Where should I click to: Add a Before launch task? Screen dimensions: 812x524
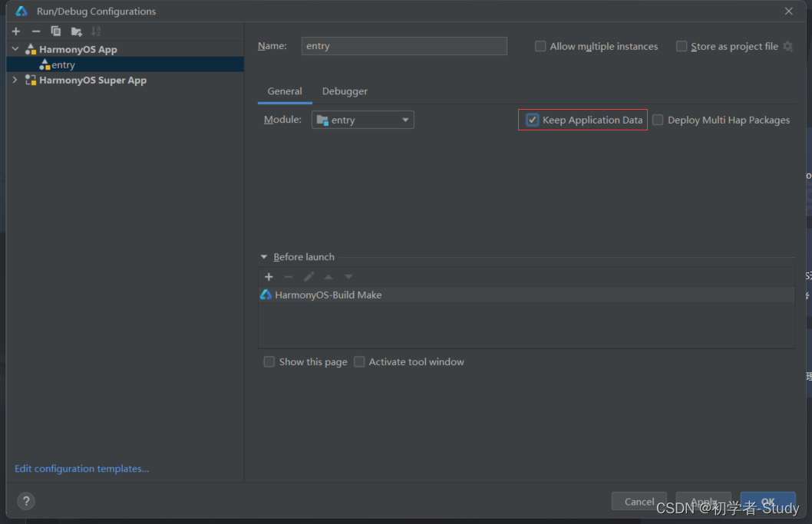(x=269, y=277)
